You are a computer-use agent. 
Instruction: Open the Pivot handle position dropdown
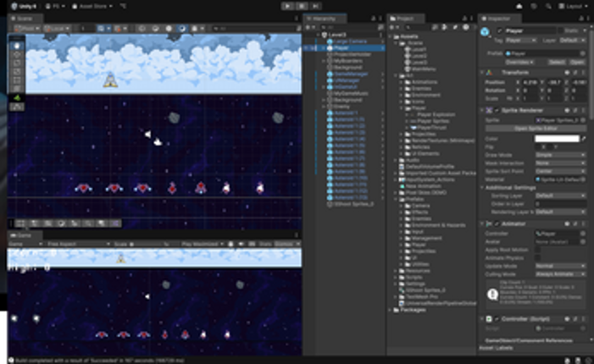[25, 29]
